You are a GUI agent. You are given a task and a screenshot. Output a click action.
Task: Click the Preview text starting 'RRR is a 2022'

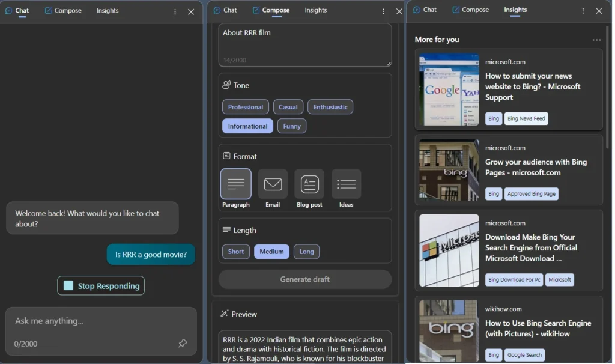[x=304, y=349]
